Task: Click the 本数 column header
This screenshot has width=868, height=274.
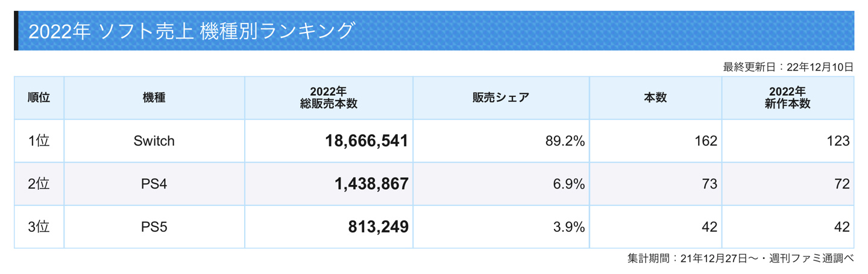Action: tap(655, 98)
